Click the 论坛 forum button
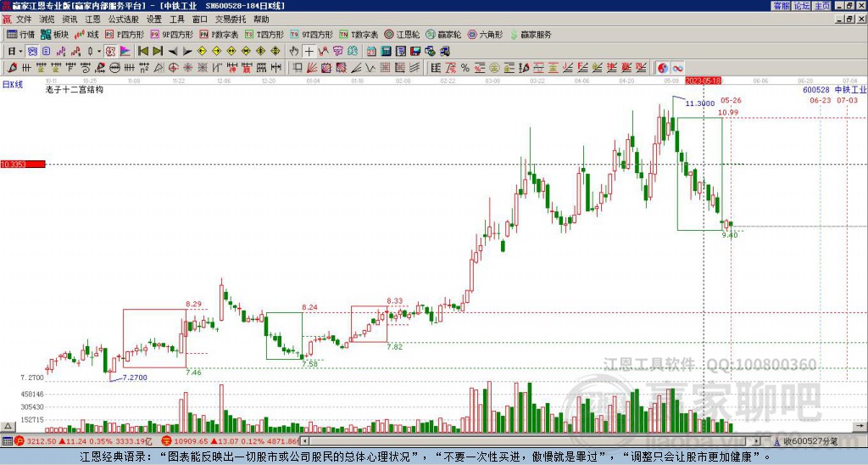Viewport: 868px width, 465px height. 801,6
